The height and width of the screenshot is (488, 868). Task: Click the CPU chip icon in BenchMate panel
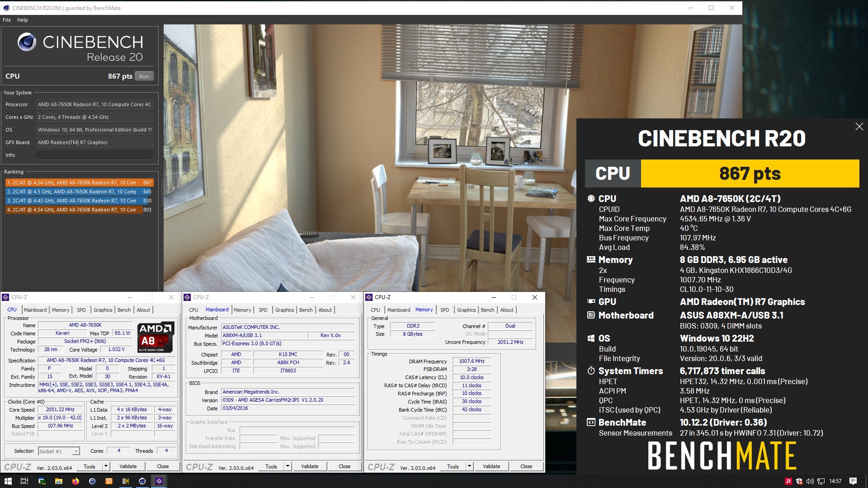pos(591,198)
